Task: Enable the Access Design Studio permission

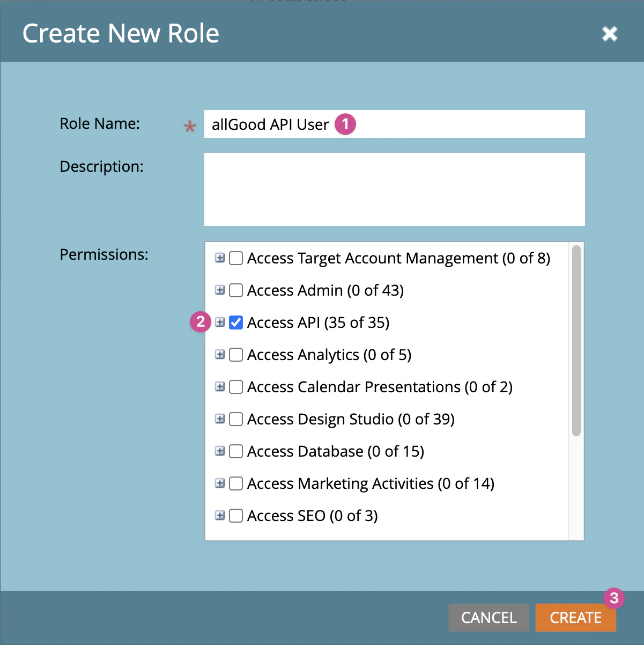Action: point(236,419)
